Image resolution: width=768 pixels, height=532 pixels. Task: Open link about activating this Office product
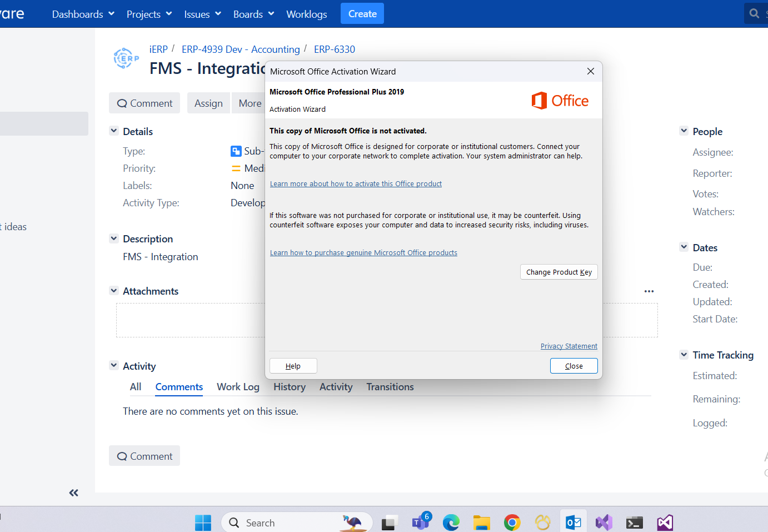click(356, 184)
